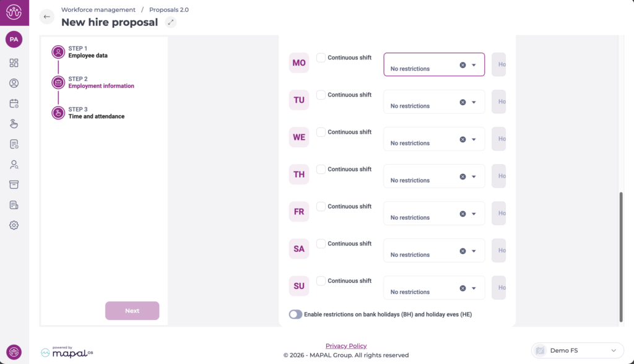634x364 pixels.
Task: Click the Next button
Action: (x=132, y=311)
